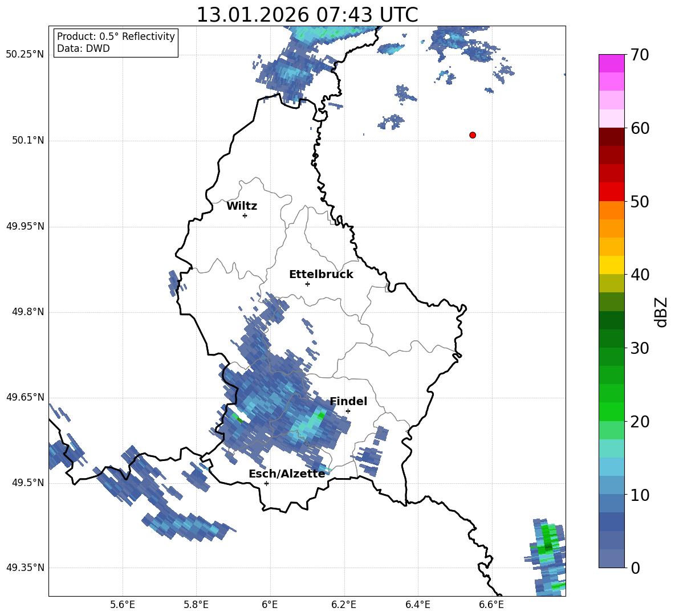Click the Findel cross marker
The image size is (675, 616).
(348, 411)
